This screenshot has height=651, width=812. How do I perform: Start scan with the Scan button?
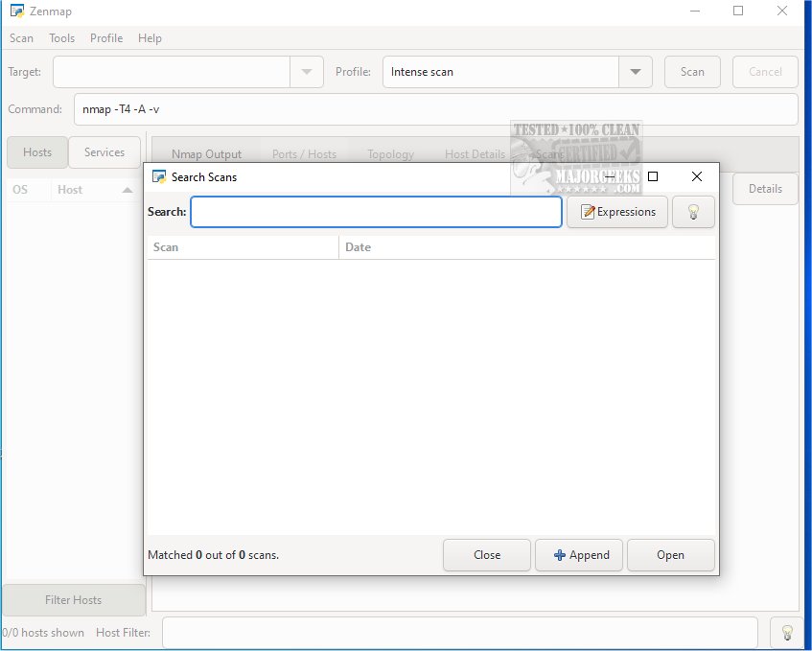click(x=692, y=72)
